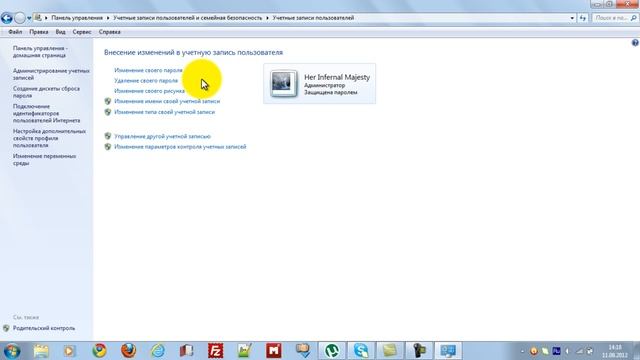Click Изменение имени своей учетной записи
This screenshot has width=640, height=360.
(167, 101)
